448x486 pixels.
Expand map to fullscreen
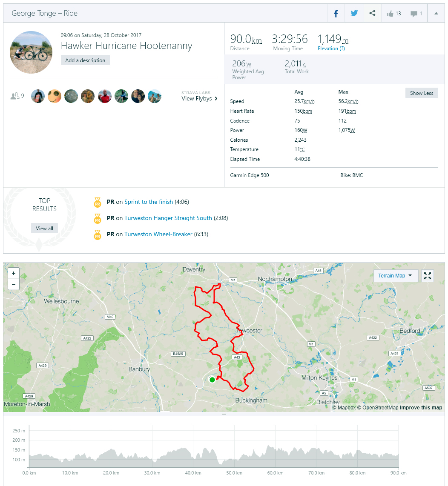click(x=428, y=276)
